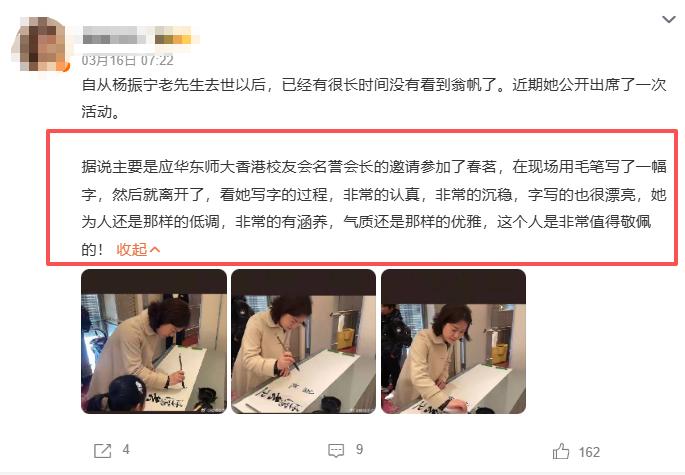This screenshot has width=685, height=475.
Task: Open third photo with child in background
Action: point(453,341)
